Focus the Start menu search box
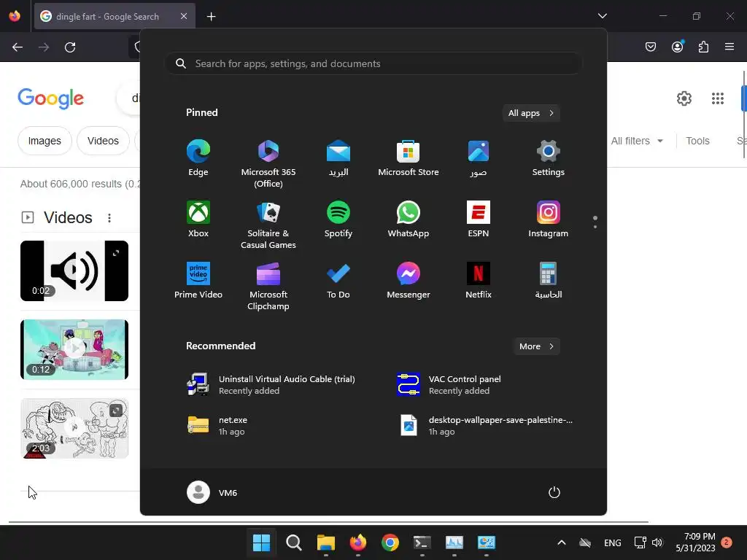The width and height of the screenshot is (747, 560). click(x=373, y=63)
